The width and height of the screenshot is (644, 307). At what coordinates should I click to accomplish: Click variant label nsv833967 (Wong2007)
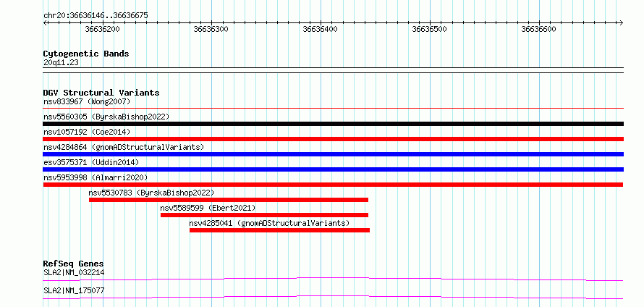(x=87, y=101)
